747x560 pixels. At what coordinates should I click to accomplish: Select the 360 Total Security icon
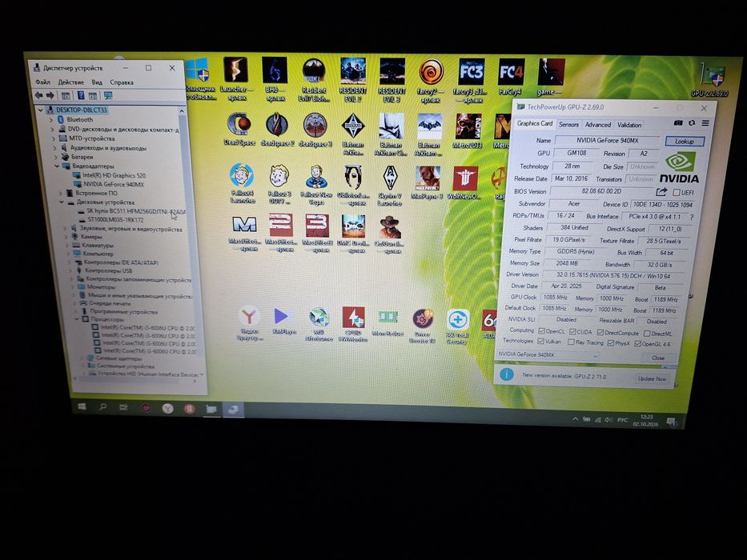click(457, 326)
